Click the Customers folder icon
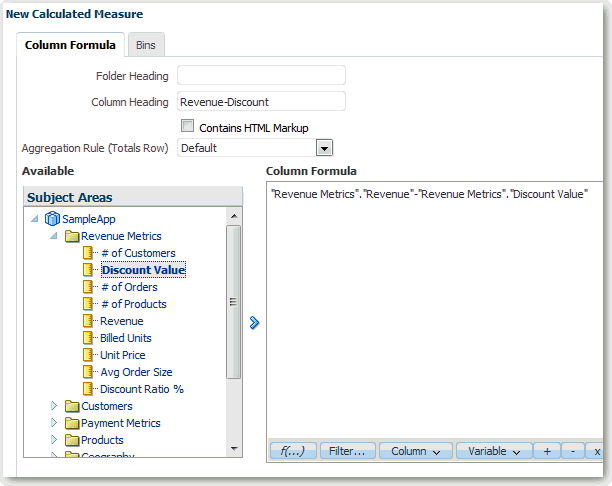This screenshot has height=486, width=612. [71, 406]
